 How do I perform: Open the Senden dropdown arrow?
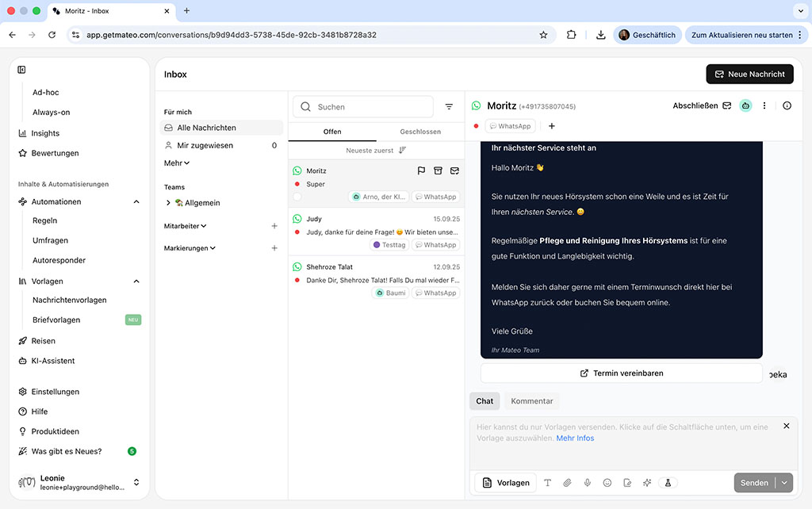point(785,483)
